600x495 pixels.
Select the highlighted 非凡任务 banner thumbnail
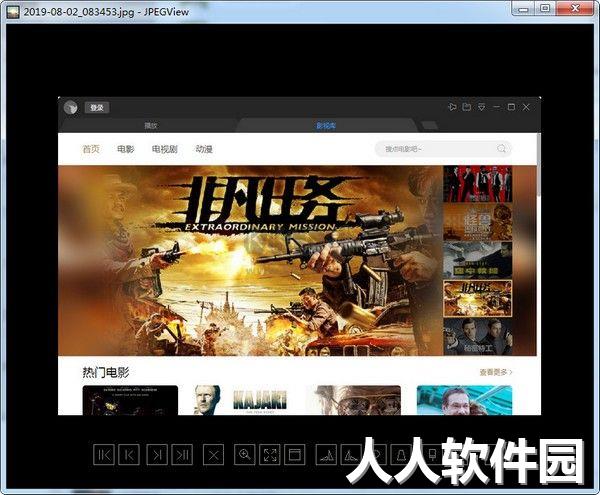pos(478,298)
